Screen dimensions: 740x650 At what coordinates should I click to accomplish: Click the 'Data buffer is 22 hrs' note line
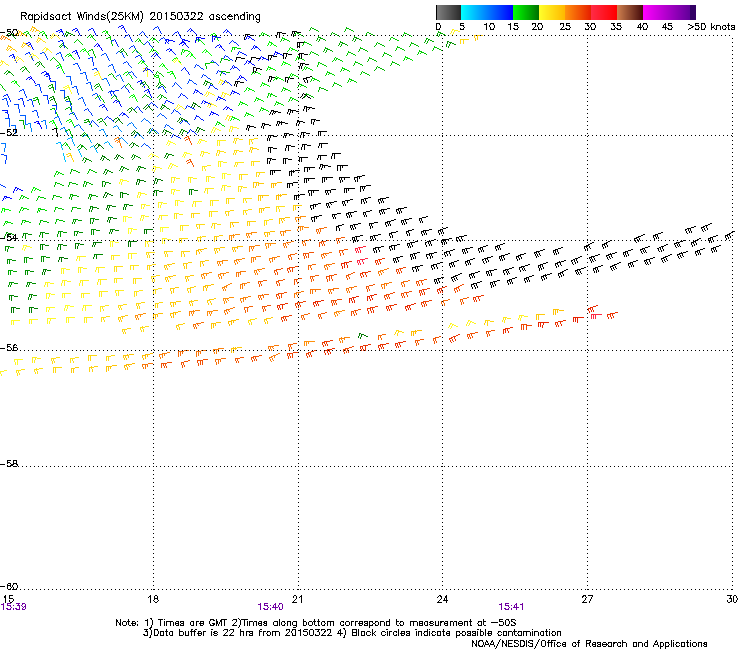[352, 633]
